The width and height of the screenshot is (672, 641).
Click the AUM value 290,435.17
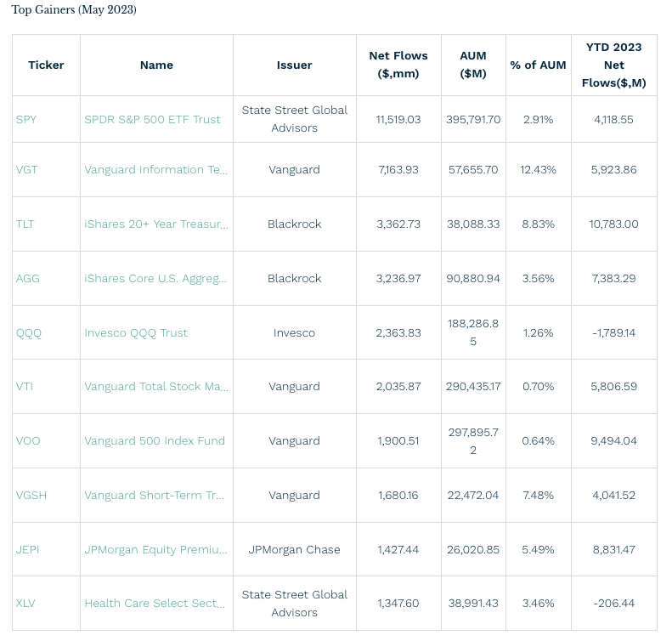tap(473, 387)
